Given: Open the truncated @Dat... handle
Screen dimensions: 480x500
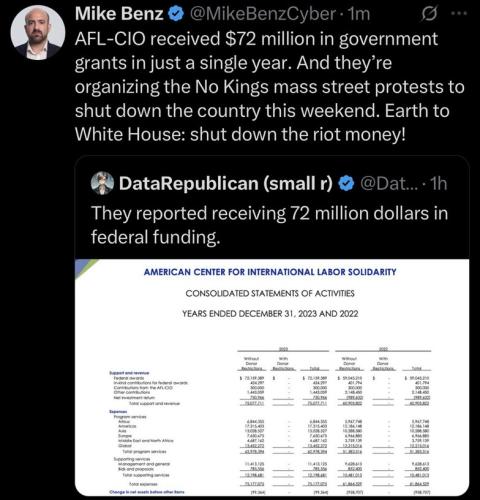Looking at the screenshot, I should coord(388,183).
